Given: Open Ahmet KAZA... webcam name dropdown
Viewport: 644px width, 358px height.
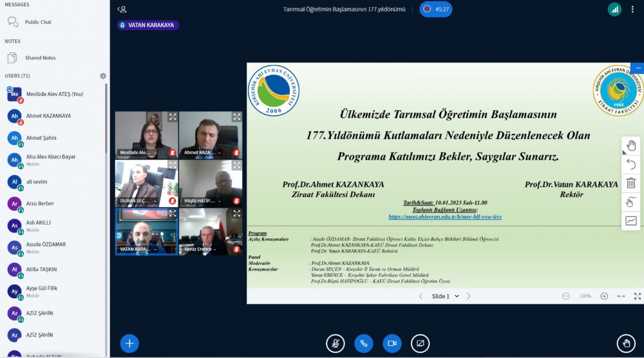Looking at the screenshot, I should (202, 153).
